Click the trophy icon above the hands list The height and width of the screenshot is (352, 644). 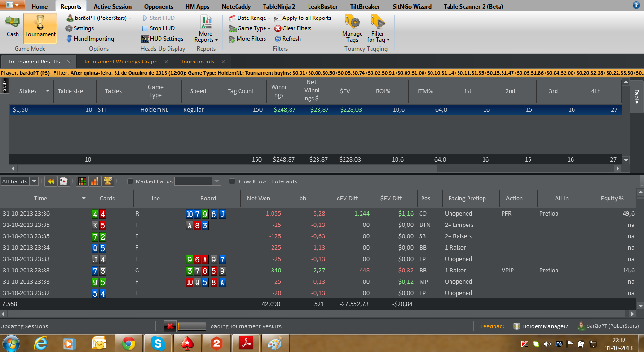[x=107, y=181]
